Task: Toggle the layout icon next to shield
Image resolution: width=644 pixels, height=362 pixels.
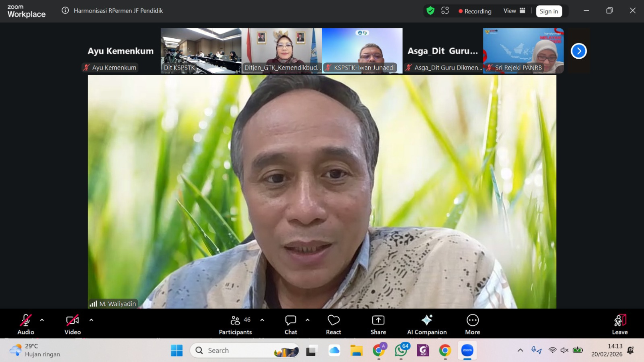Action: [445, 11]
